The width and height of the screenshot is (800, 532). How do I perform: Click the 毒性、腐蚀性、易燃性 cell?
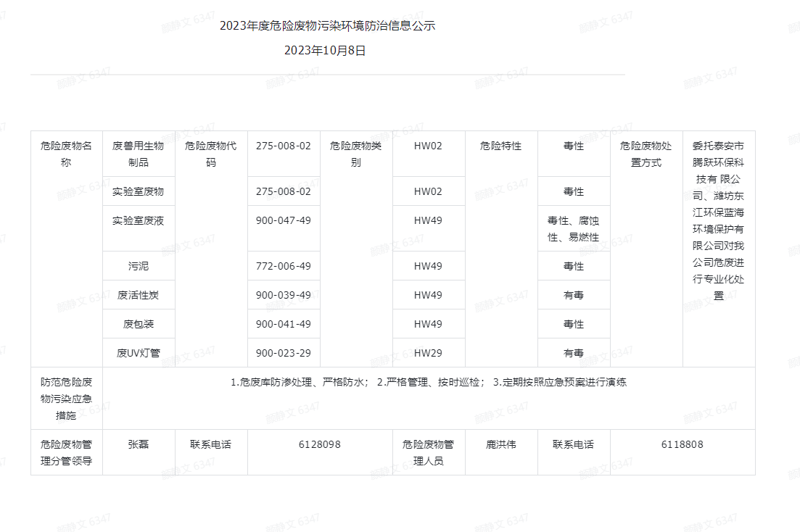pos(574,228)
